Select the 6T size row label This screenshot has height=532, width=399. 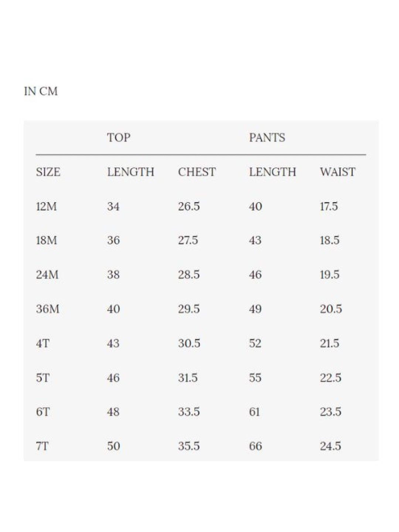(42, 412)
